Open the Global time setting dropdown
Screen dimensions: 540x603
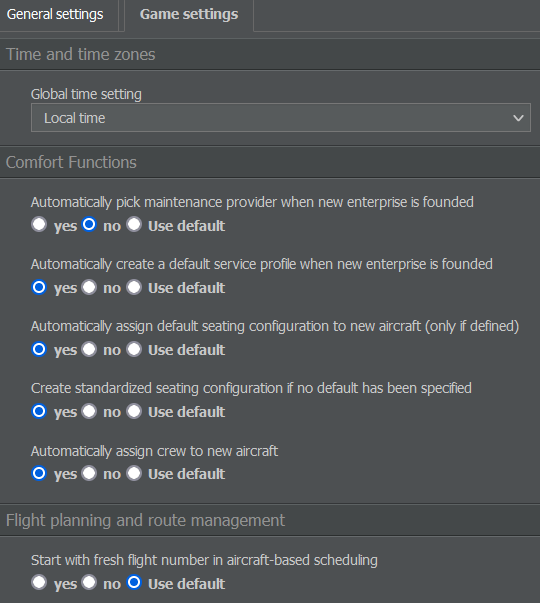pos(281,118)
